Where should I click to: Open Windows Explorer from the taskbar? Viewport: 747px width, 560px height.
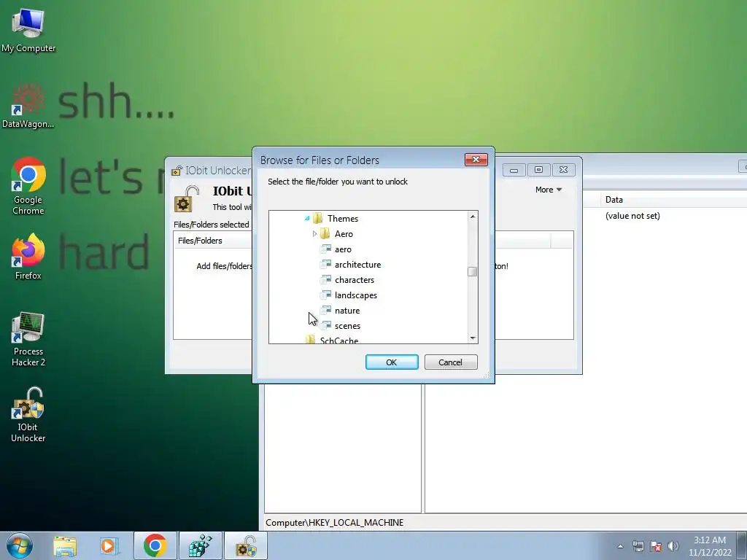65,545
